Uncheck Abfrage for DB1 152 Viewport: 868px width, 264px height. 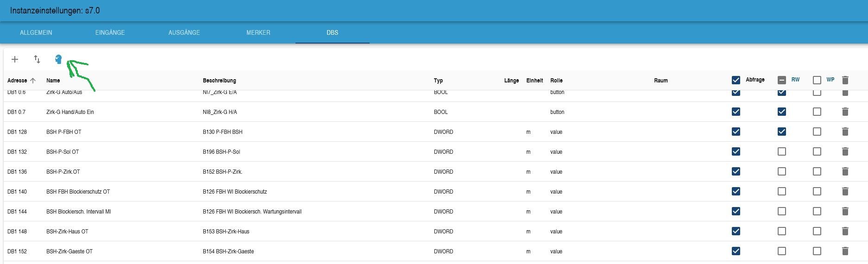coord(736,251)
